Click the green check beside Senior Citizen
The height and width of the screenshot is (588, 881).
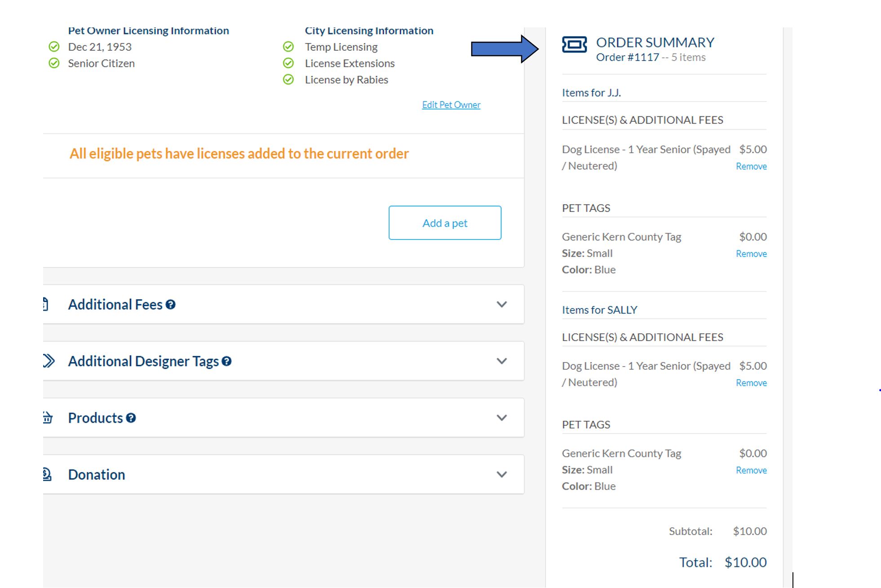[54, 63]
